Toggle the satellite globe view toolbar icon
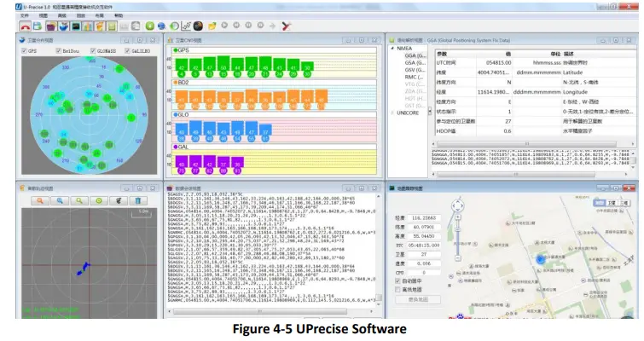Image resolution: width=644 pixels, height=341 pixels. [63, 26]
